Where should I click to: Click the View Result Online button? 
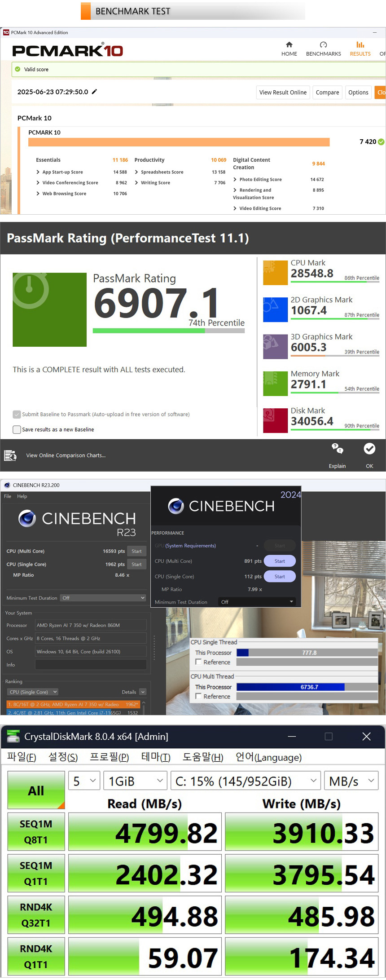pyautogui.click(x=283, y=93)
